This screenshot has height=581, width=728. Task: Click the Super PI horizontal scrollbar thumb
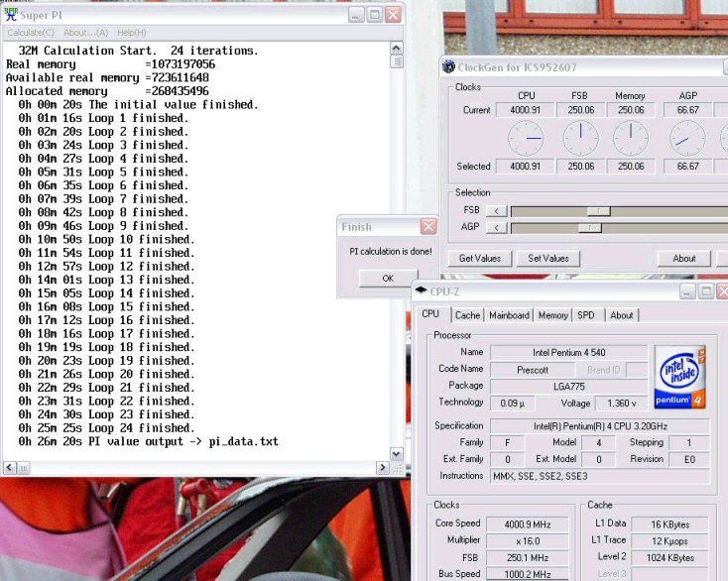[x=23, y=468]
